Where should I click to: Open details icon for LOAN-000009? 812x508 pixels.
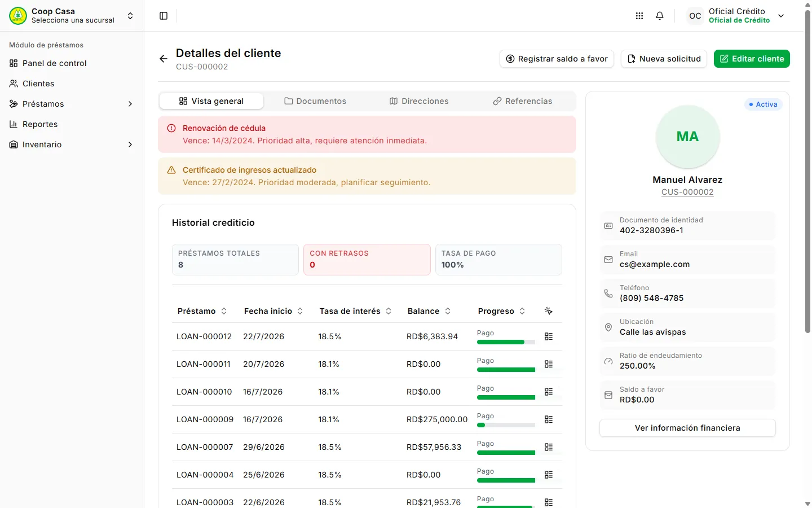click(549, 419)
